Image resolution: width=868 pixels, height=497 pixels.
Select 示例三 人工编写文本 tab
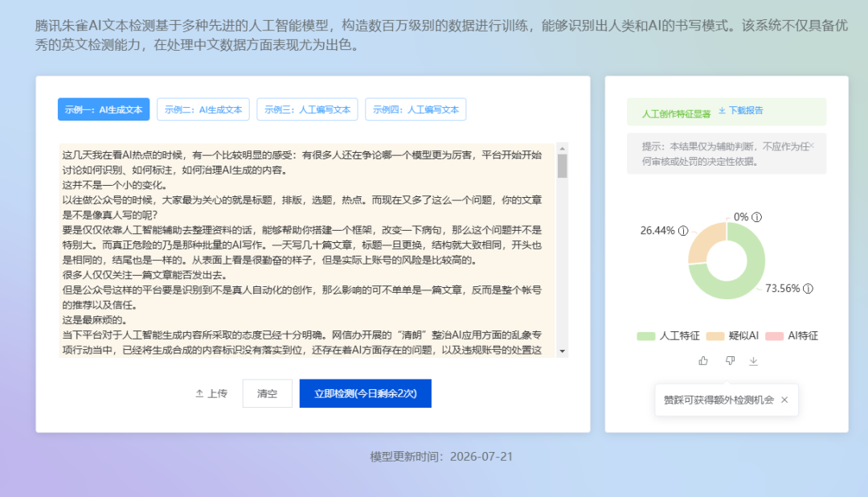[307, 109]
